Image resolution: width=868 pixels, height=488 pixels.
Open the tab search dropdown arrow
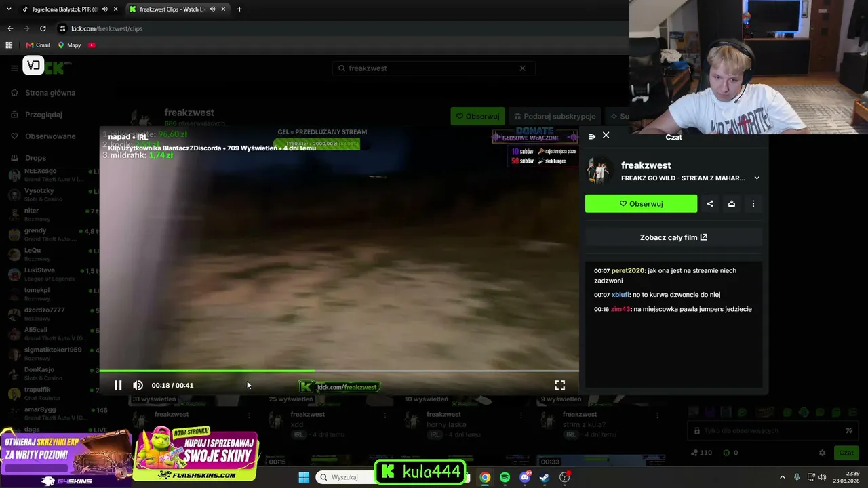[x=9, y=9]
